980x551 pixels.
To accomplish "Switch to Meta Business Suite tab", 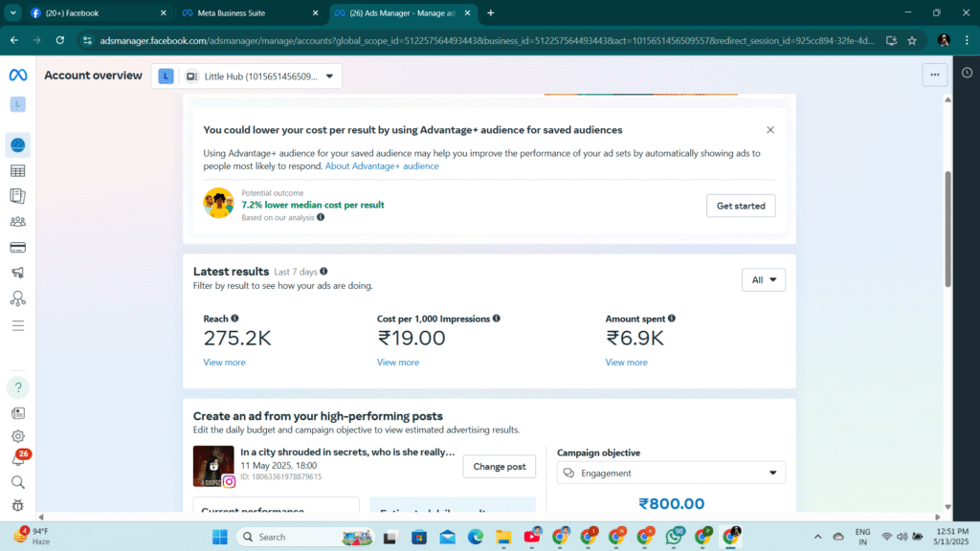I will pyautogui.click(x=250, y=13).
